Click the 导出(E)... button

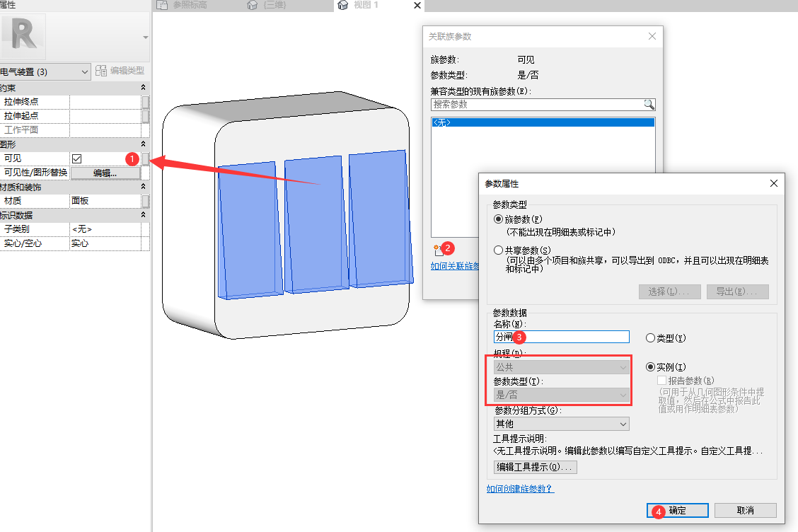[737, 291]
